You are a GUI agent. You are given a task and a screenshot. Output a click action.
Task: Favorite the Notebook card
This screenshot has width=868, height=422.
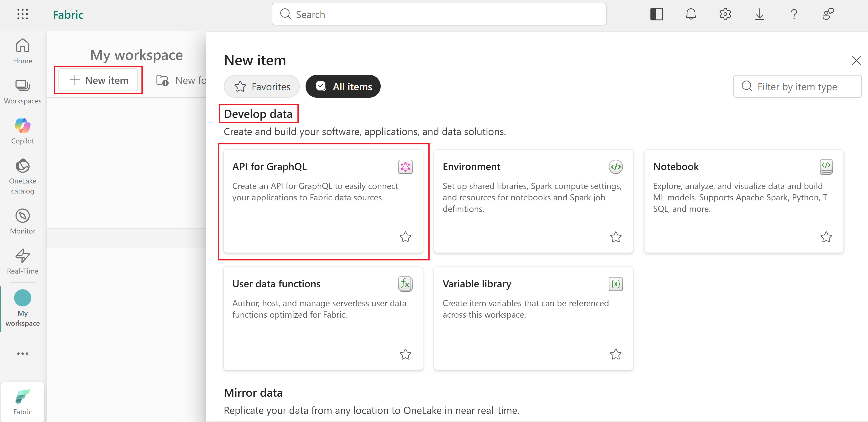[826, 237]
